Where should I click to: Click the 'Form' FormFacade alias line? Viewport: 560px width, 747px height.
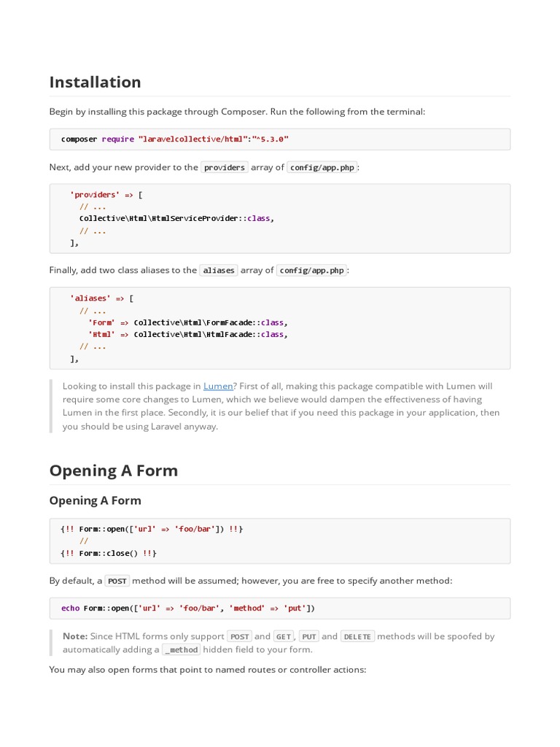click(187, 322)
